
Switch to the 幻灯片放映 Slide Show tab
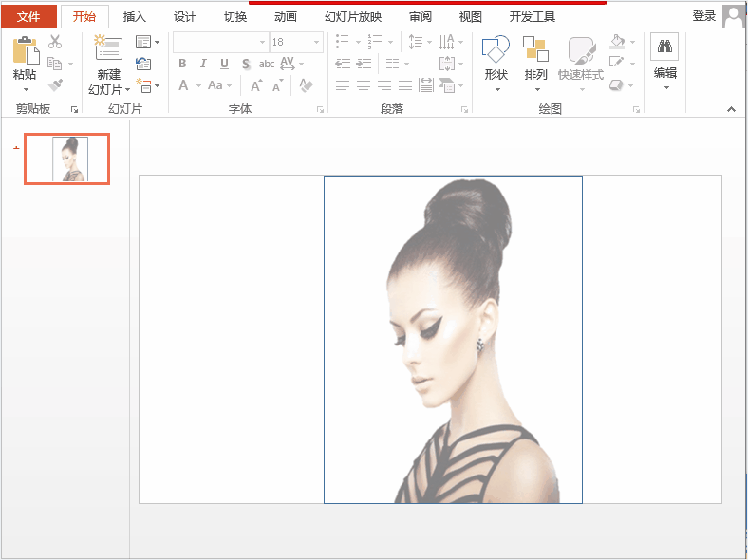tap(353, 17)
